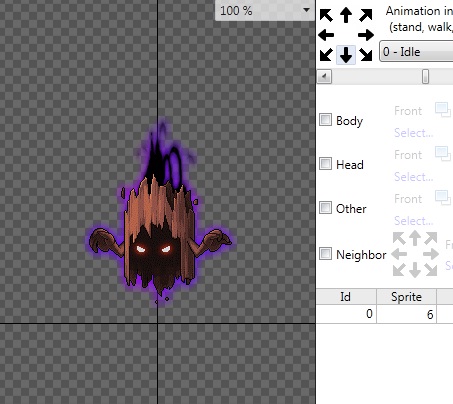
Task: Select the left direction arrow
Action: [x=326, y=35]
